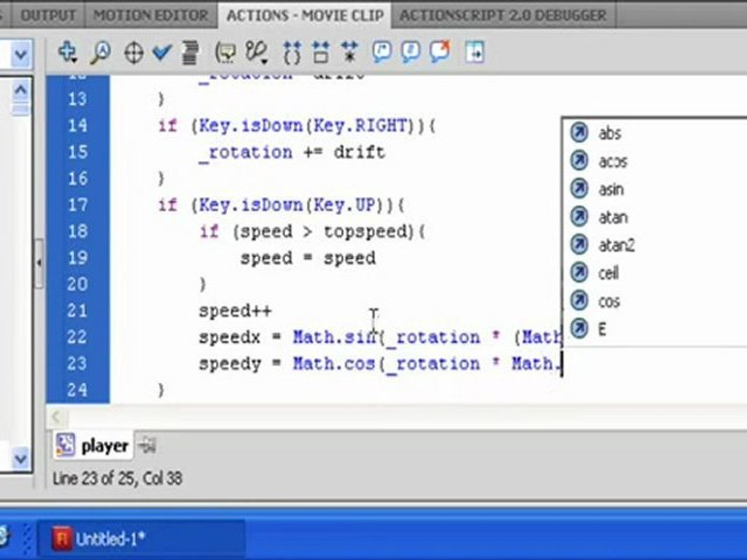
Task: Switch to the MOTION EDITOR tab
Action: [x=150, y=15]
